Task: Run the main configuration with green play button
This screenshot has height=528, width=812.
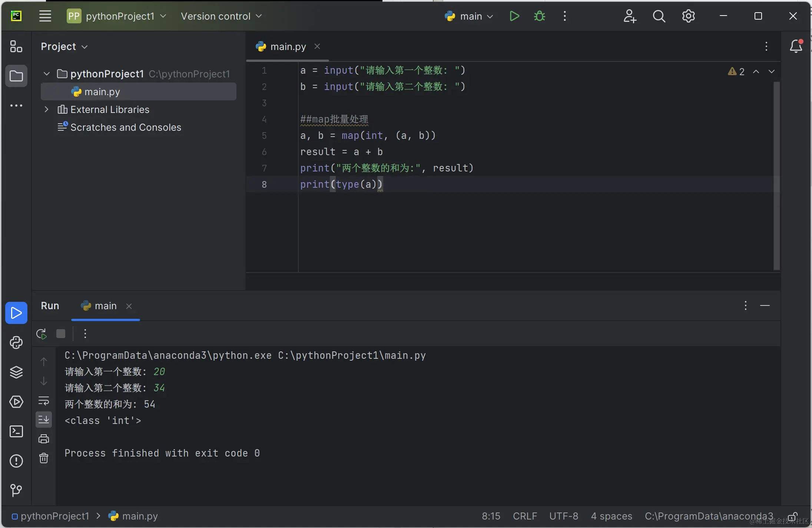Action: coord(514,16)
